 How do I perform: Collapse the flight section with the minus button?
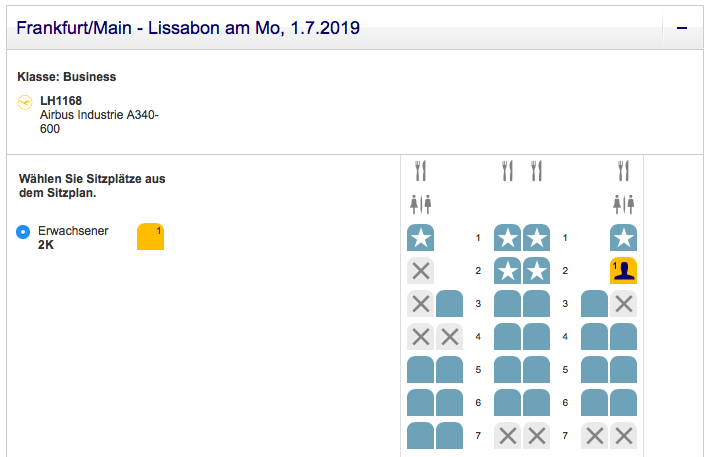pos(682,28)
